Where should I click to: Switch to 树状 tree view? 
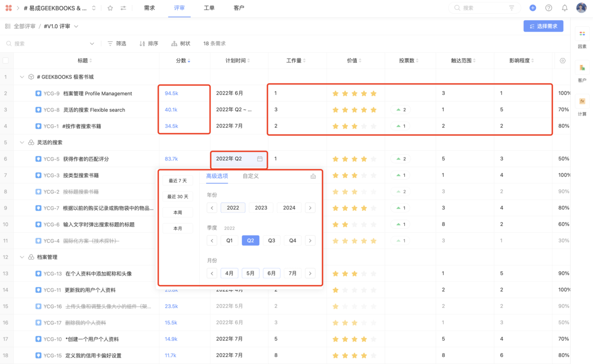(x=181, y=43)
